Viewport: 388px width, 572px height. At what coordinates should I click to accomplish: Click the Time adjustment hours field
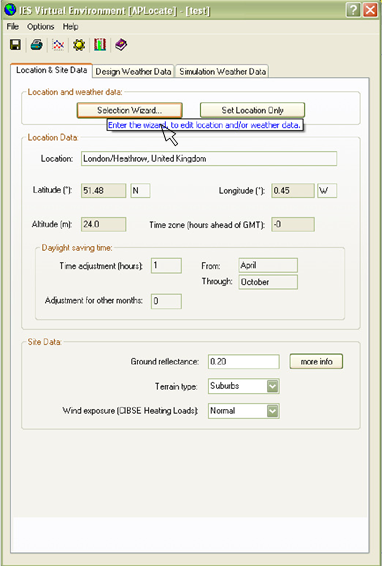[x=166, y=266]
